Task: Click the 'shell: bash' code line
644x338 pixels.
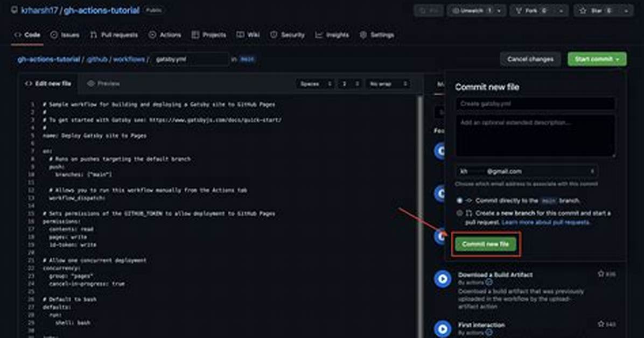Action: pyautogui.click(x=73, y=323)
